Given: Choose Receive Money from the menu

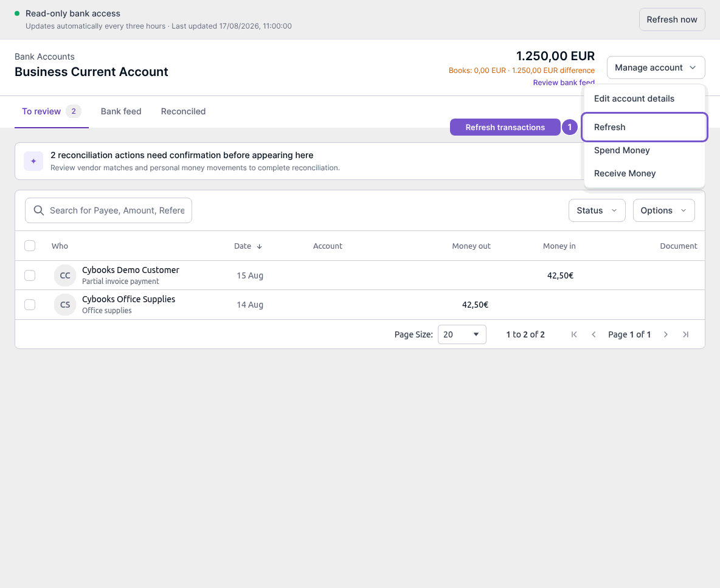Looking at the screenshot, I should (x=644, y=173).
